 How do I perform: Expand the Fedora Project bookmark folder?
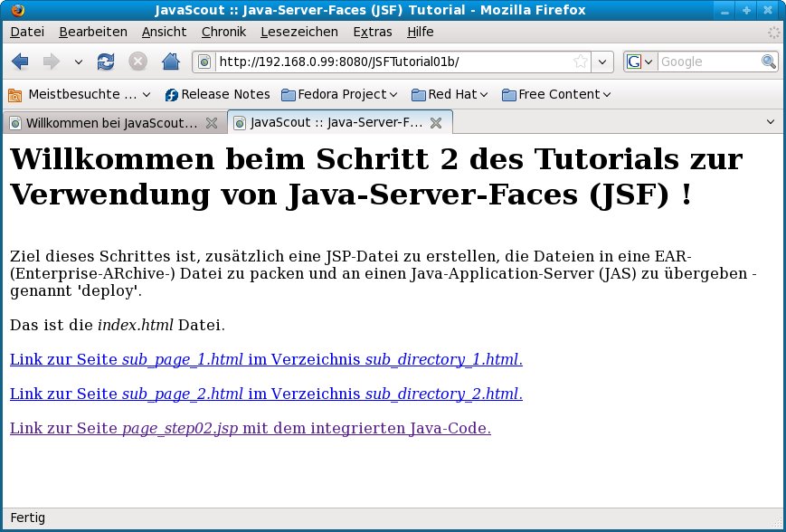(340, 94)
